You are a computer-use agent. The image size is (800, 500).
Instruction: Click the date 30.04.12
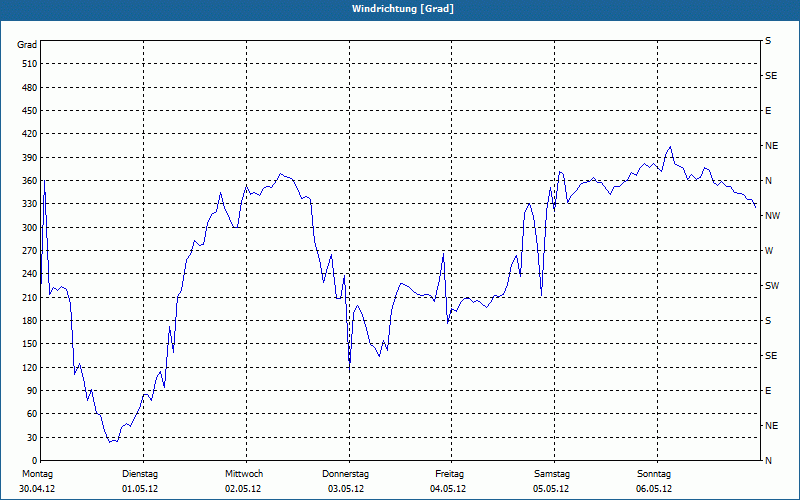click(37, 489)
